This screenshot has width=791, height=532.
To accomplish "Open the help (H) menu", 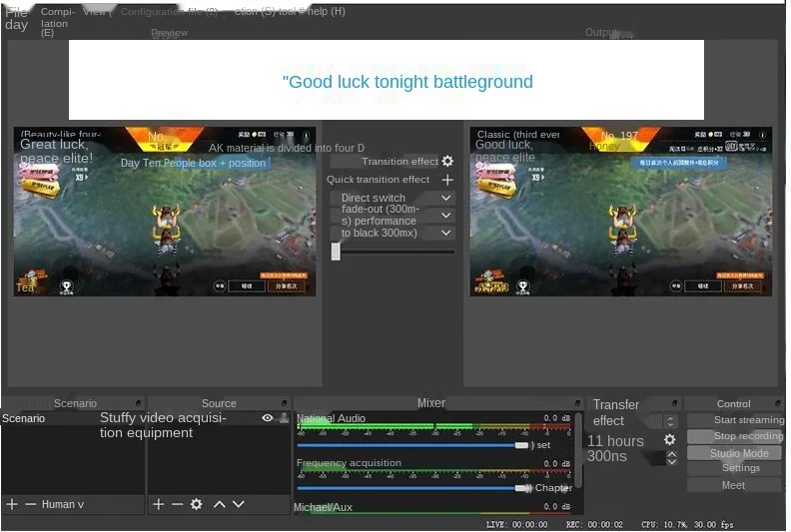I will click(x=327, y=11).
